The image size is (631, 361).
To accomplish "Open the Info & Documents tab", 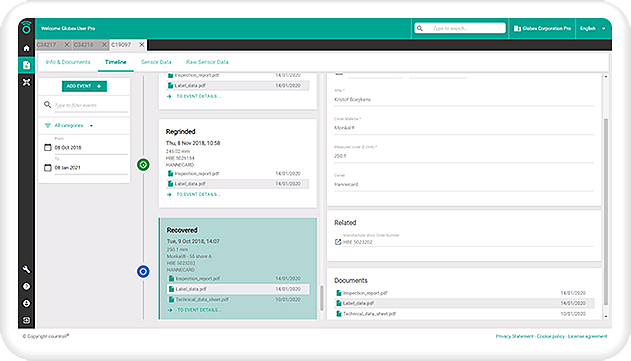I will tap(68, 62).
